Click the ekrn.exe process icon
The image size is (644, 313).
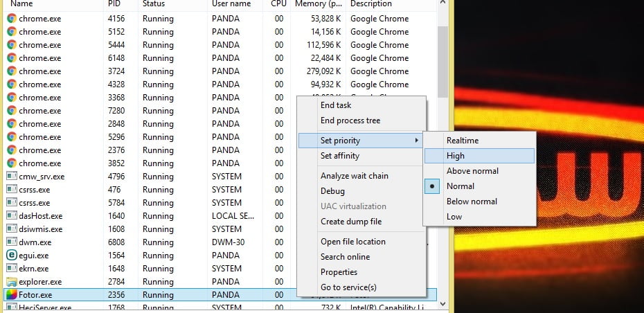11,269
